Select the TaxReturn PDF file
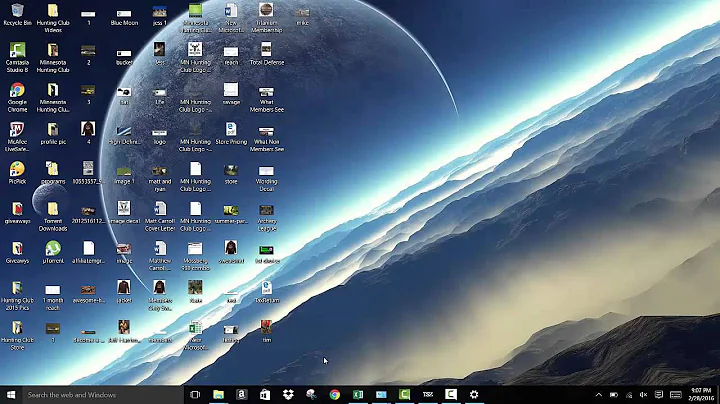 pos(267,292)
